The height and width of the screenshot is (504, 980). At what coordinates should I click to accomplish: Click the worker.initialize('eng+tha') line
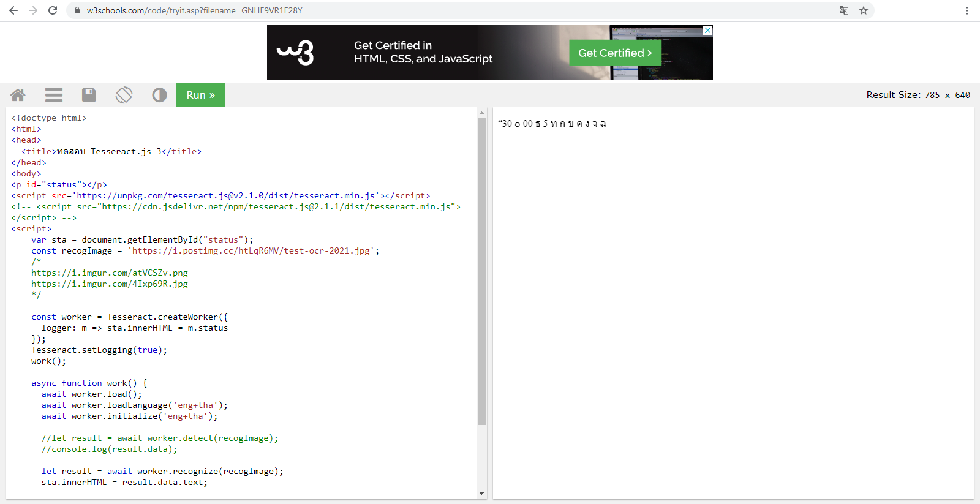point(129,416)
